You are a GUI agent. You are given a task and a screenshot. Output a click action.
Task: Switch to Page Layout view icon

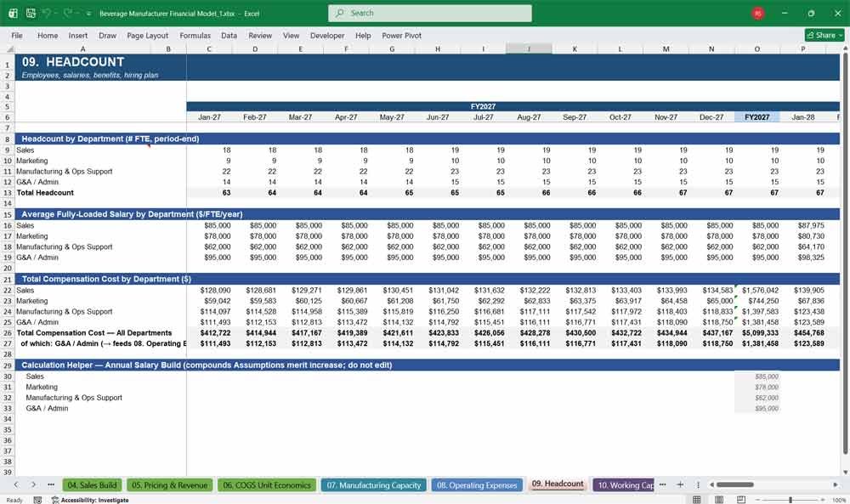coord(719,500)
